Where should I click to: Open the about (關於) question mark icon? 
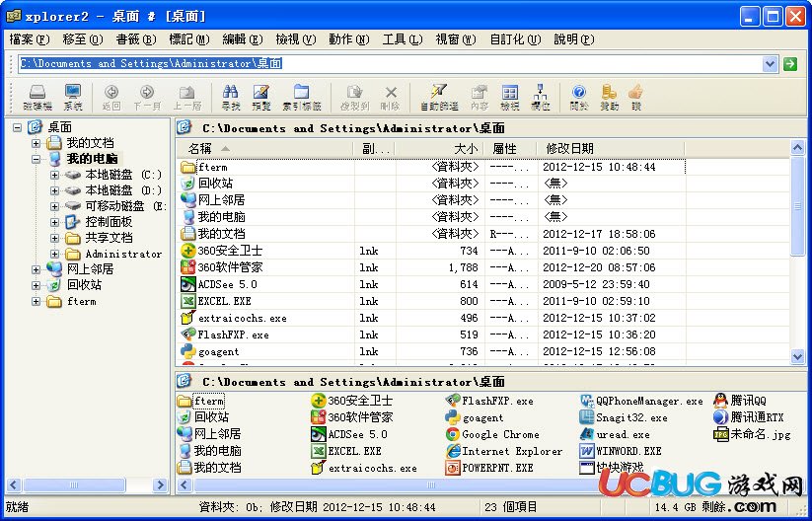579,97
